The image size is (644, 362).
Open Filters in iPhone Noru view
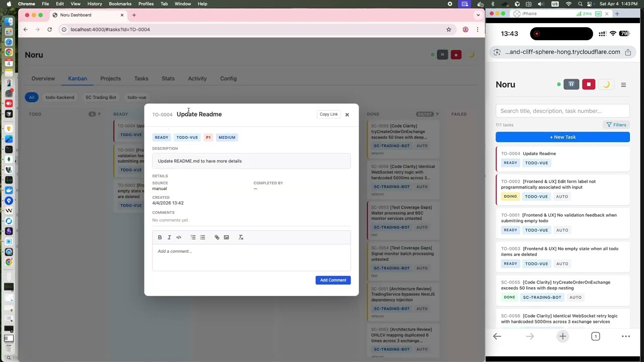click(x=616, y=125)
